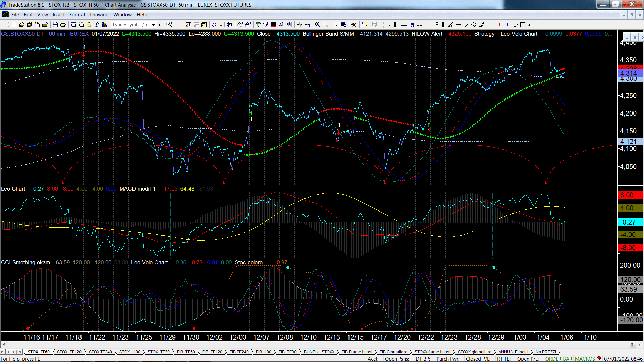Select the arc drawing tool
The width and height of the screenshot is (644, 362).
point(474,24)
